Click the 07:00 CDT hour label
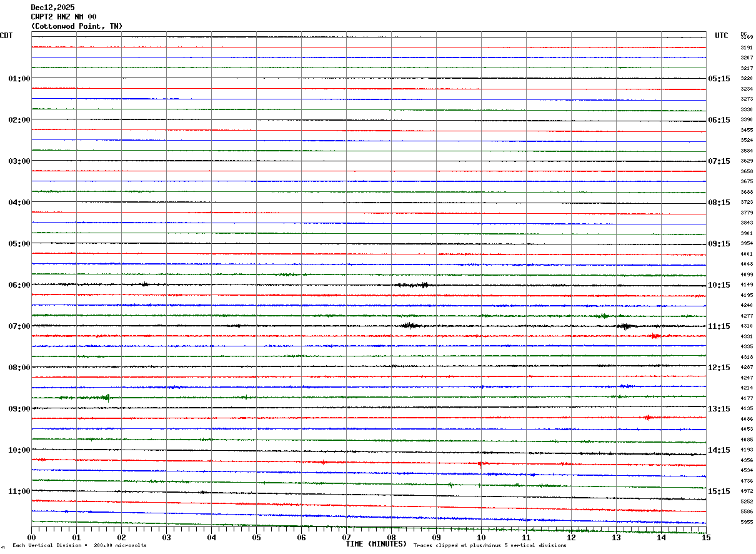 click(x=19, y=326)
